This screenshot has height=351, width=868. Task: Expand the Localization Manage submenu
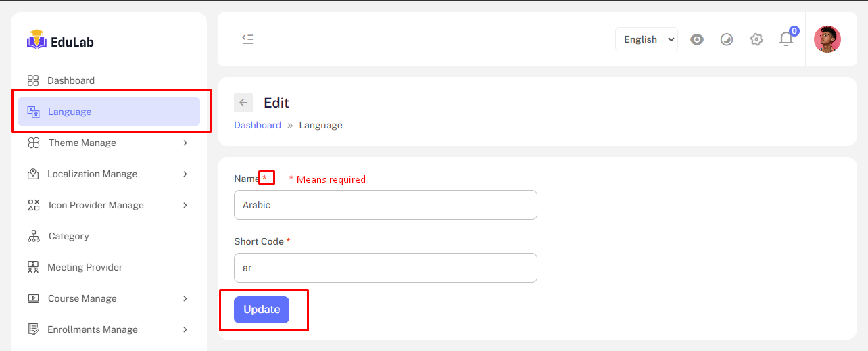[x=108, y=174]
